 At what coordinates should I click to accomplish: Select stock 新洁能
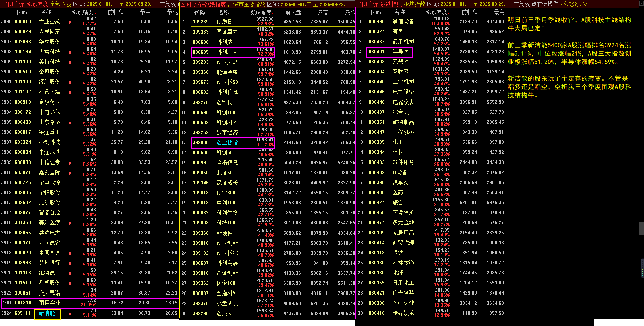click(47, 313)
